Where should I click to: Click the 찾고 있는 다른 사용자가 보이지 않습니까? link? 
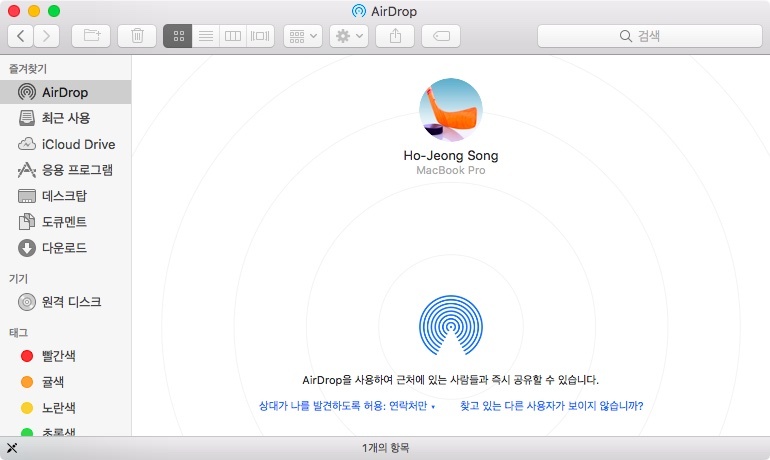point(551,406)
